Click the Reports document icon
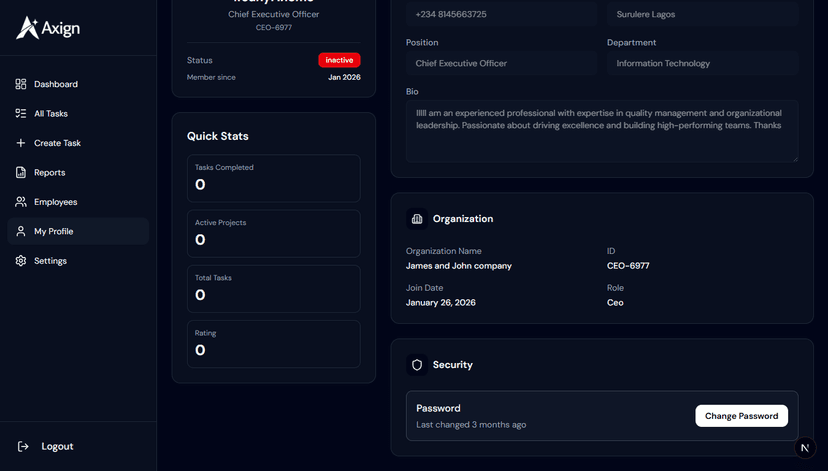 pyautogui.click(x=21, y=173)
